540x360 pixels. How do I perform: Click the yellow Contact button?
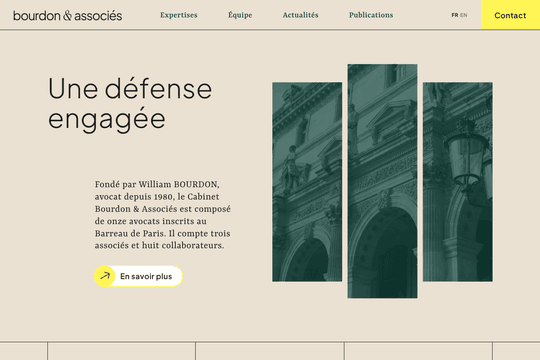coord(510,15)
